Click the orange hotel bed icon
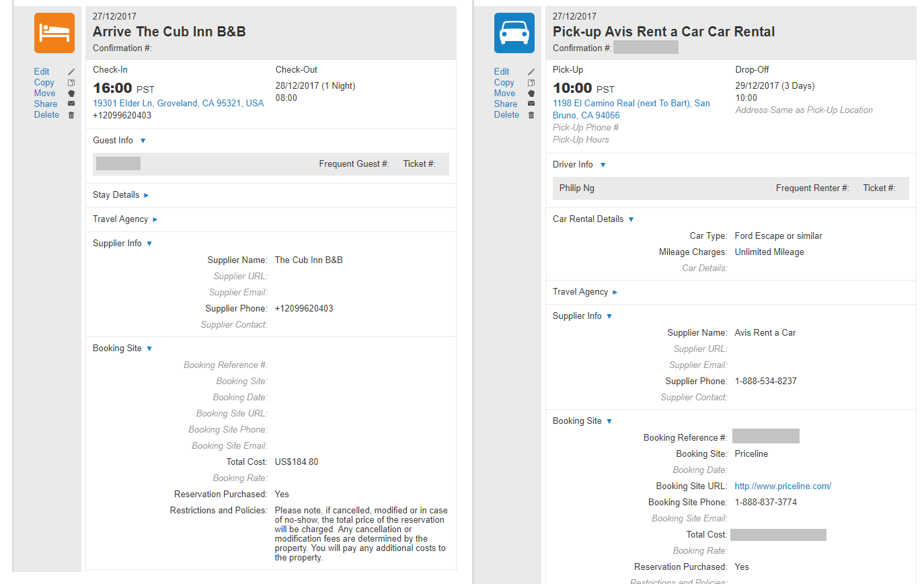The image size is (924, 584). tap(54, 33)
